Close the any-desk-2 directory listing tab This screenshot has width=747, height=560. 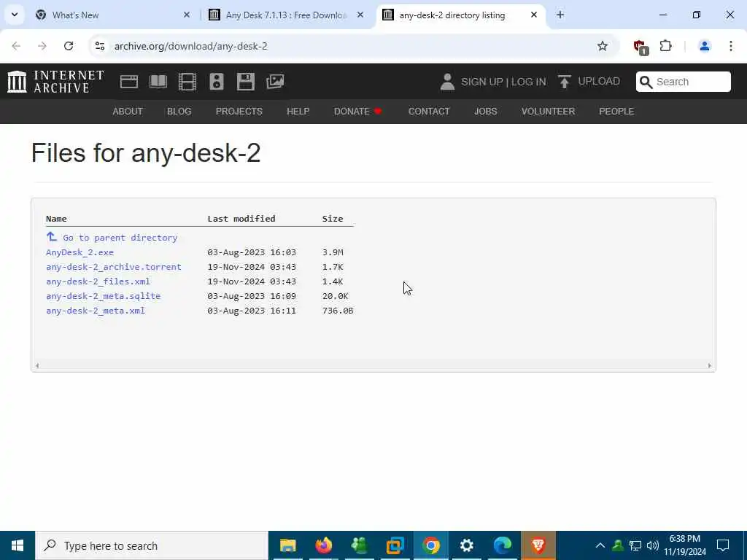click(533, 15)
